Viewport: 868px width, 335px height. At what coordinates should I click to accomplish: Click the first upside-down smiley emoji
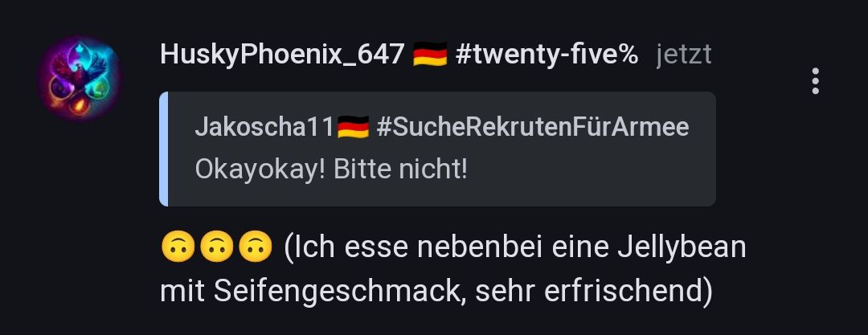pos(178,247)
